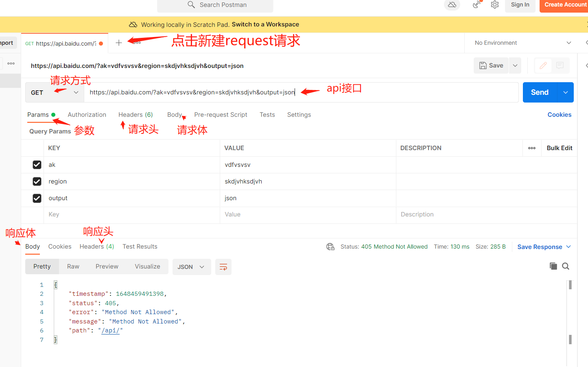This screenshot has width=588, height=367.
Task: Collapse JSON at line 1 brace
Action: 56,285
